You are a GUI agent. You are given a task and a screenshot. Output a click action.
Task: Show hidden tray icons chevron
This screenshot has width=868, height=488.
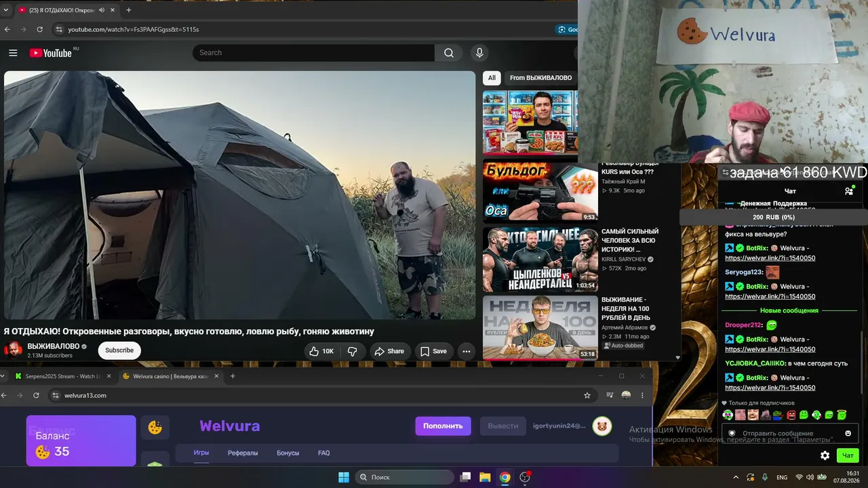tap(736, 477)
